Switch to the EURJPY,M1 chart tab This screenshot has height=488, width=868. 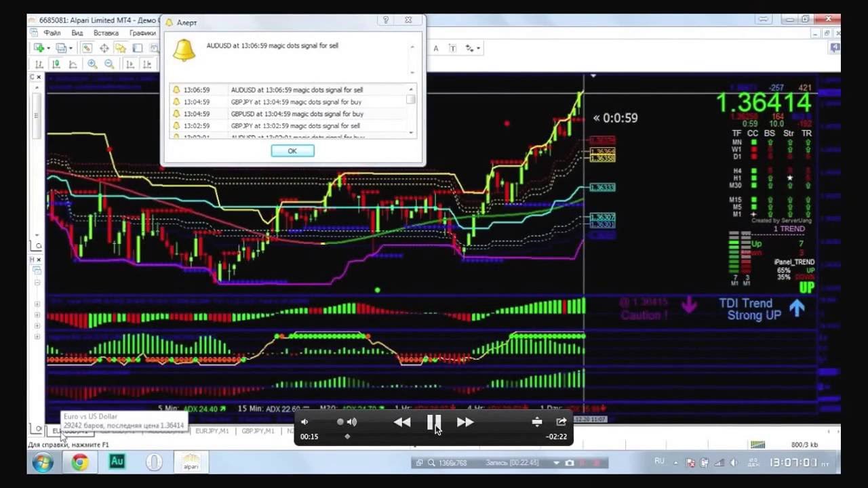click(x=212, y=431)
